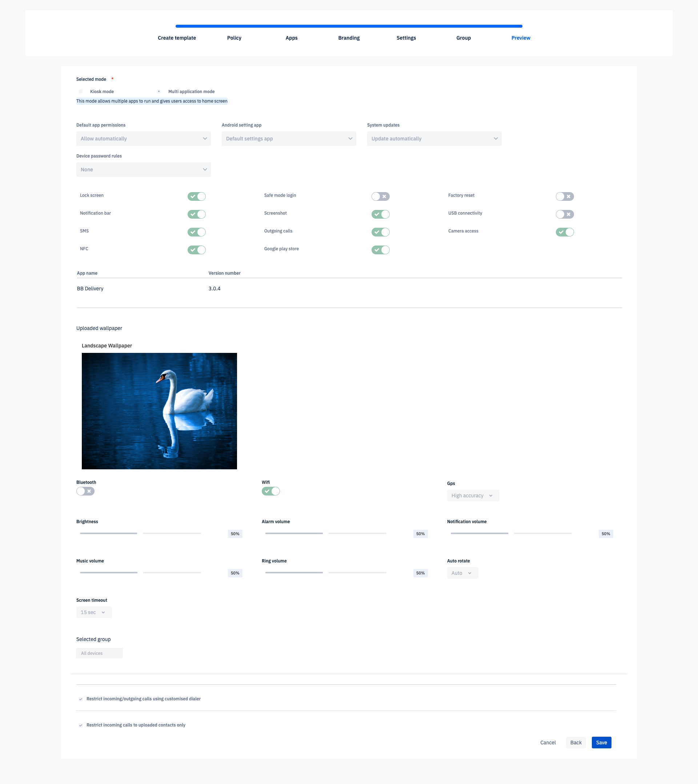Viewport: 698px width, 784px height.
Task: Select the Kiosk mode radio button
Action: [81, 91]
